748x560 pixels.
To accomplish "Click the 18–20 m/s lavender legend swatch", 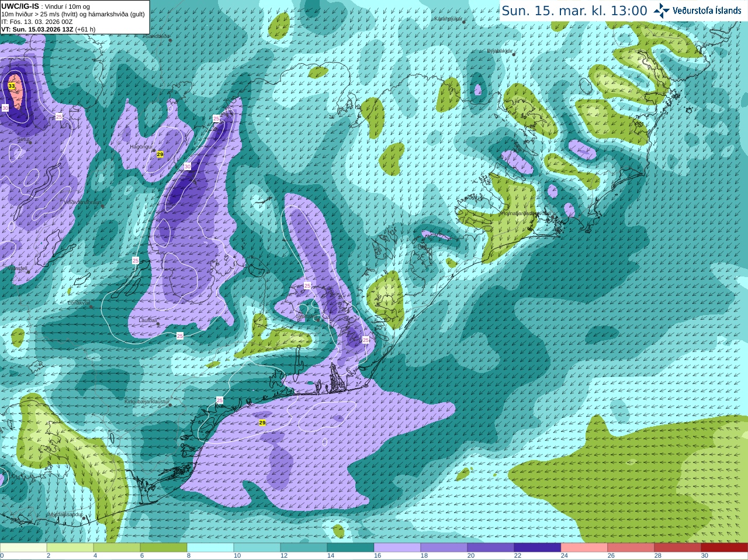I will pyautogui.click(x=444, y=548).
